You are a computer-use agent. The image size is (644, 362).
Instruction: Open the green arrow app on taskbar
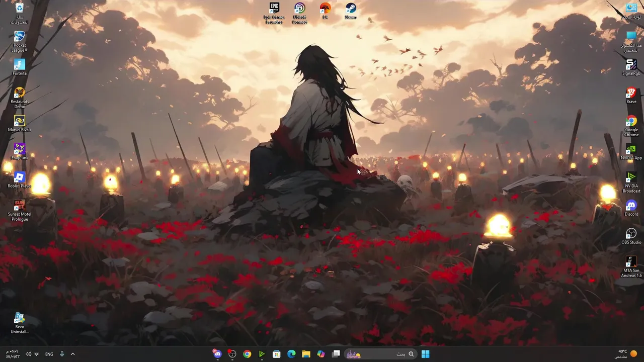(x=262, y=354)
